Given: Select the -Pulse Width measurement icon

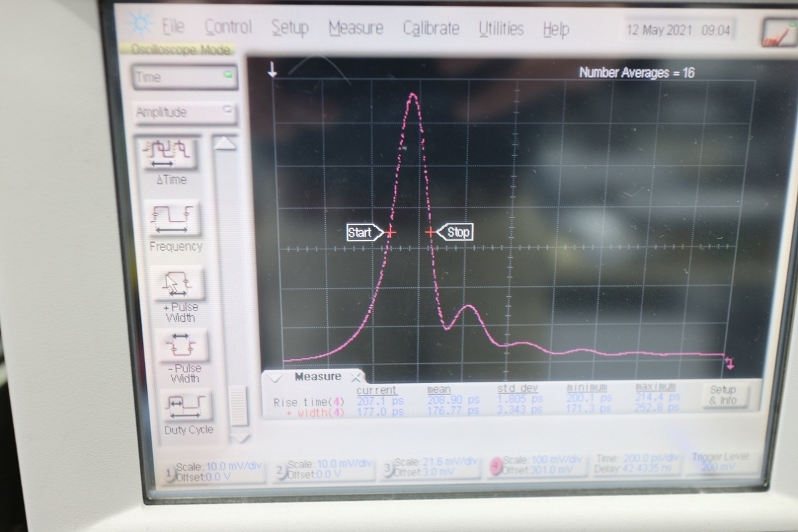Looking at the screenshot, I should click(x=182, y=345).
